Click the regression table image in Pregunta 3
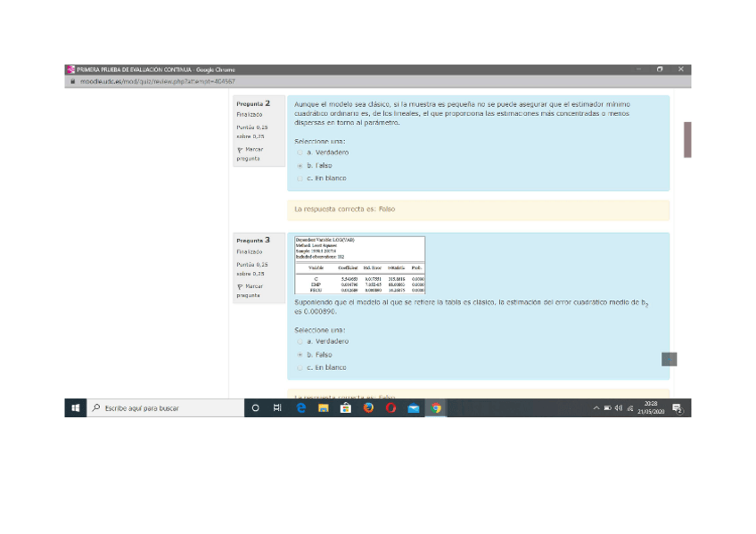This screenshot has height=534, width=756. tap(359, 265)
